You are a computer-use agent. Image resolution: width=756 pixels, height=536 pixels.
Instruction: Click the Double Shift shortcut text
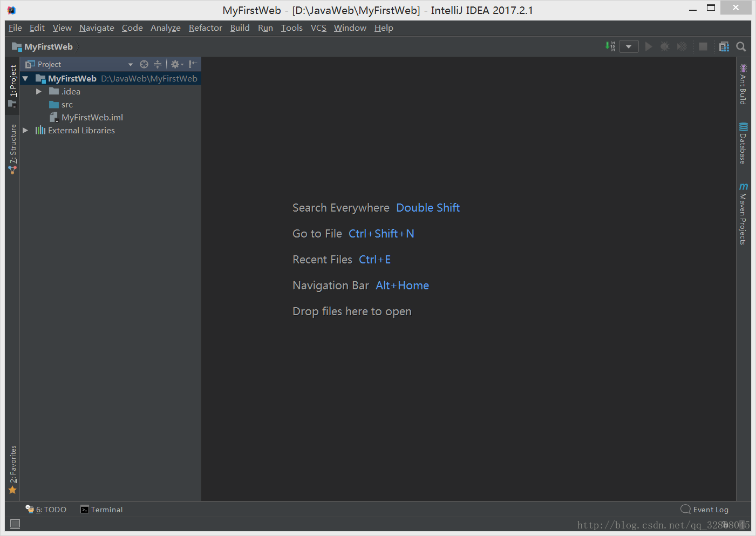pos(428,208)
